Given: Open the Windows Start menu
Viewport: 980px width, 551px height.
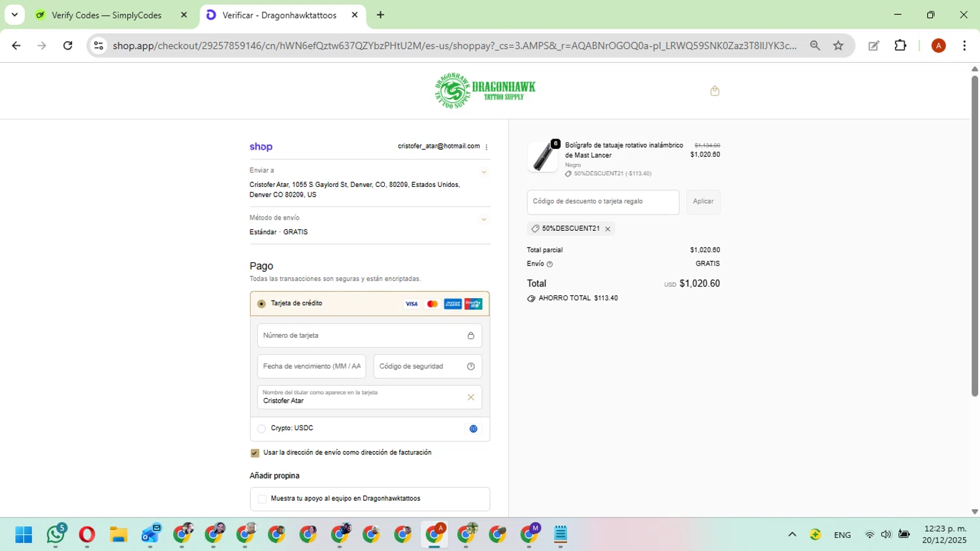Looking at the screenshot, I should [x=24, y=535].
